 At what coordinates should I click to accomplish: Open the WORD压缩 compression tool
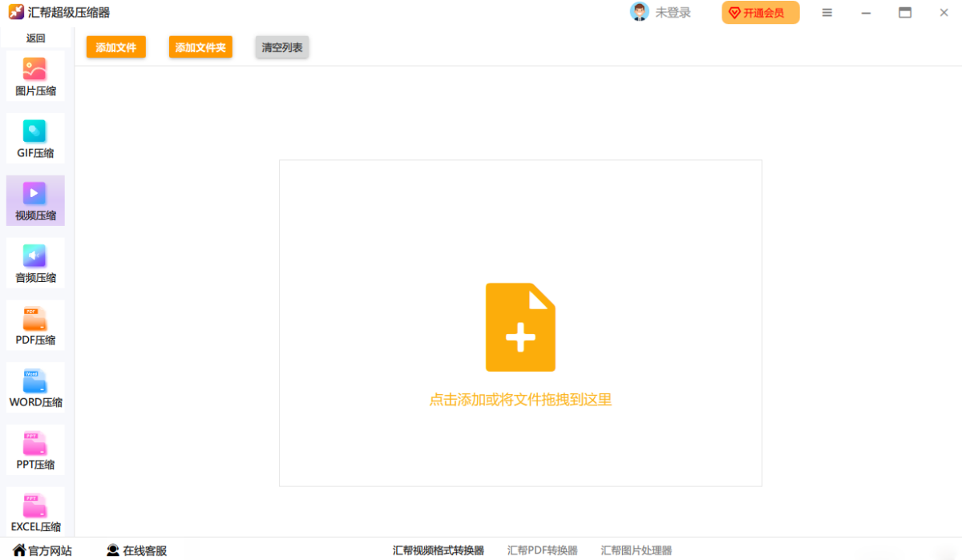[x=34, y=381]
